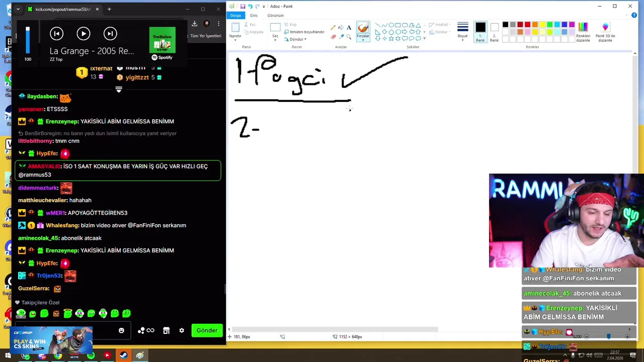Skip to next track in media overlay

[x=110, y=34]
